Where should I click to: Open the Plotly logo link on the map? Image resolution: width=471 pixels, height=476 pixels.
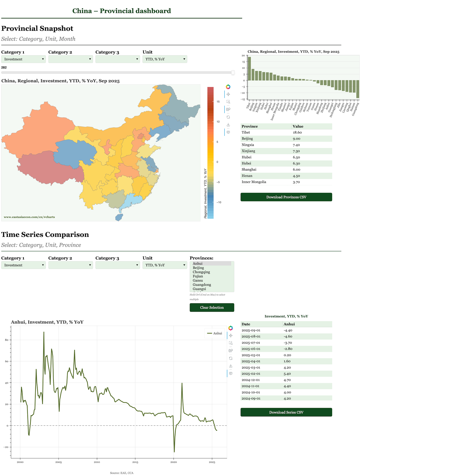click(x=228, y=87)
